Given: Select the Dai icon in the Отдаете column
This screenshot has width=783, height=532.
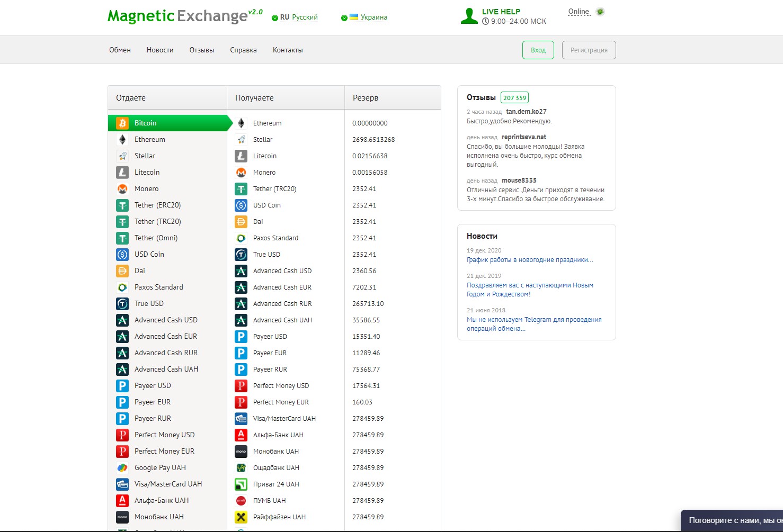Looking at the screenshot, I should tap(122, 270).
